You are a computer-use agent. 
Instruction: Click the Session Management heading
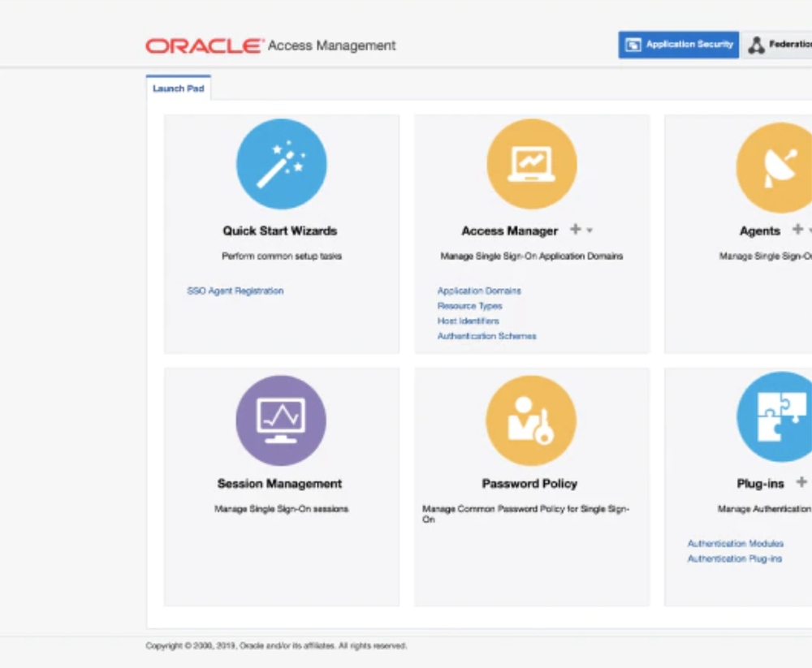279,484
